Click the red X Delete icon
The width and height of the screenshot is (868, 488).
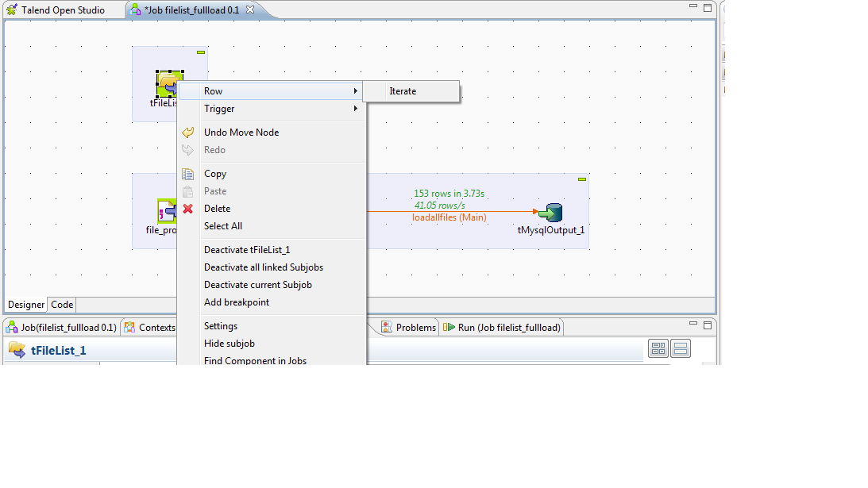tap(188, 209)
